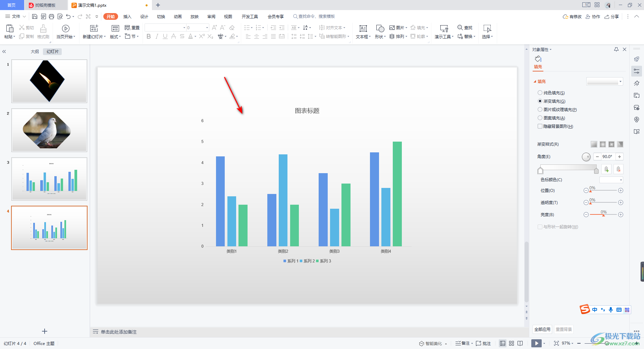Select Picture or Texture Fill radio
This screenshot has height=349, width=644.
click(540, 109)
